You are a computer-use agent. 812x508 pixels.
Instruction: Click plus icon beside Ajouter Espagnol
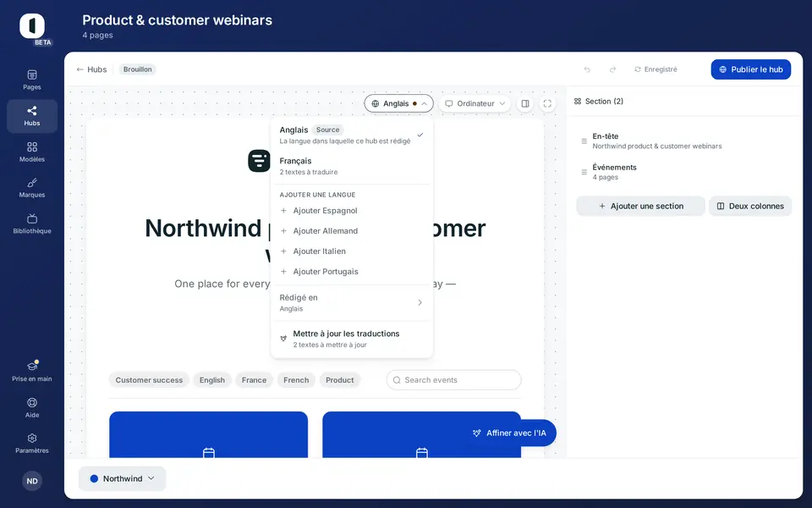click(x=283, y=211)
